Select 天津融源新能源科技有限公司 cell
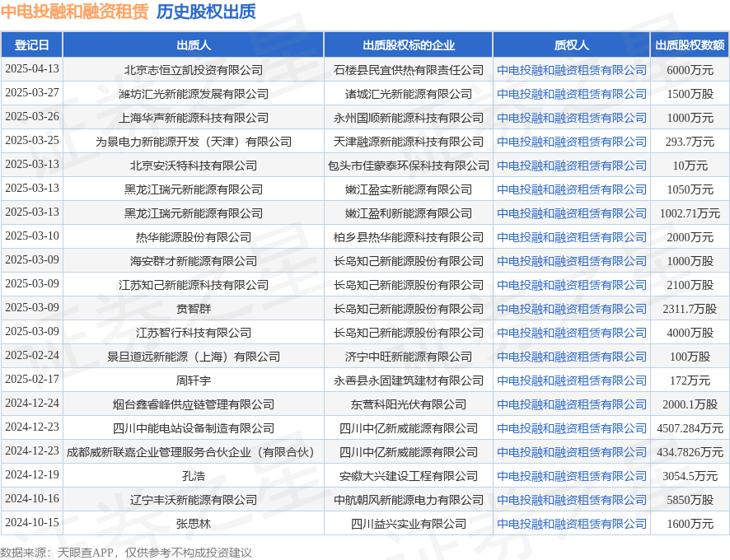 click(x=409, y=142)
